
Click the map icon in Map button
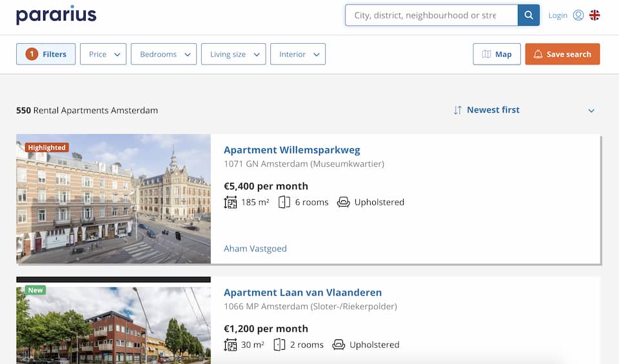(x=487, y=54)
